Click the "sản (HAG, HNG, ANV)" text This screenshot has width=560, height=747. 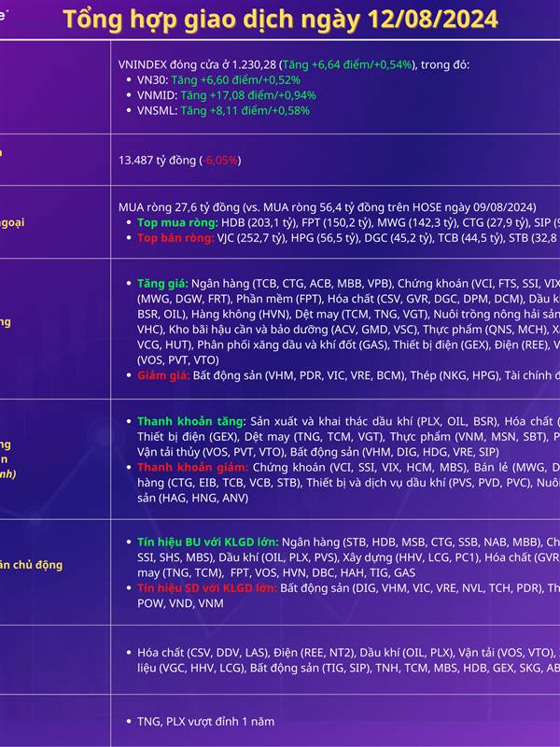point(192,498)
